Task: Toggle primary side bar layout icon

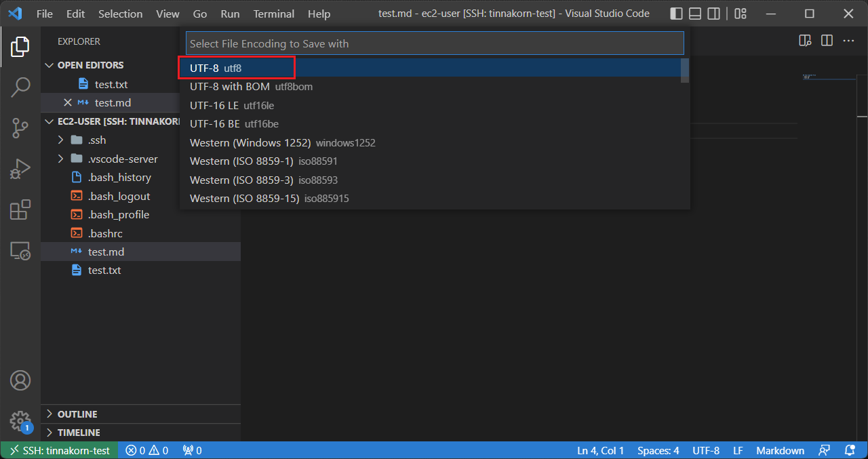Action: [x=676, y=14]
